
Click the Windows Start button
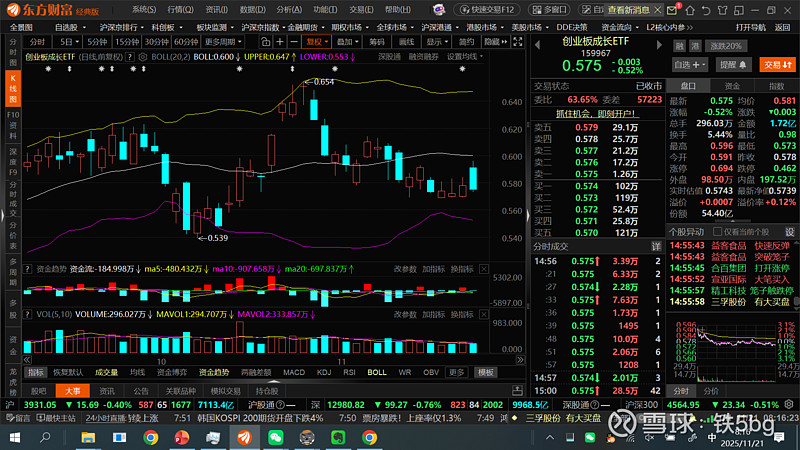[14, 438]
